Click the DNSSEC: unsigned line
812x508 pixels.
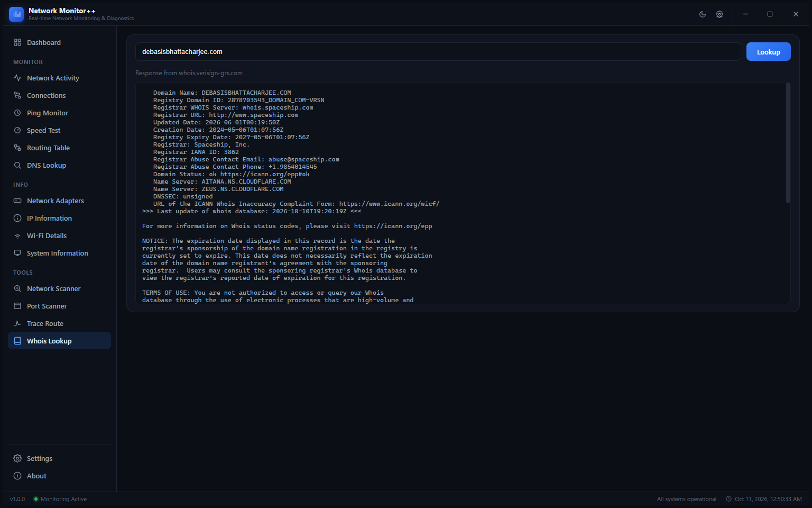click(183, 196)
